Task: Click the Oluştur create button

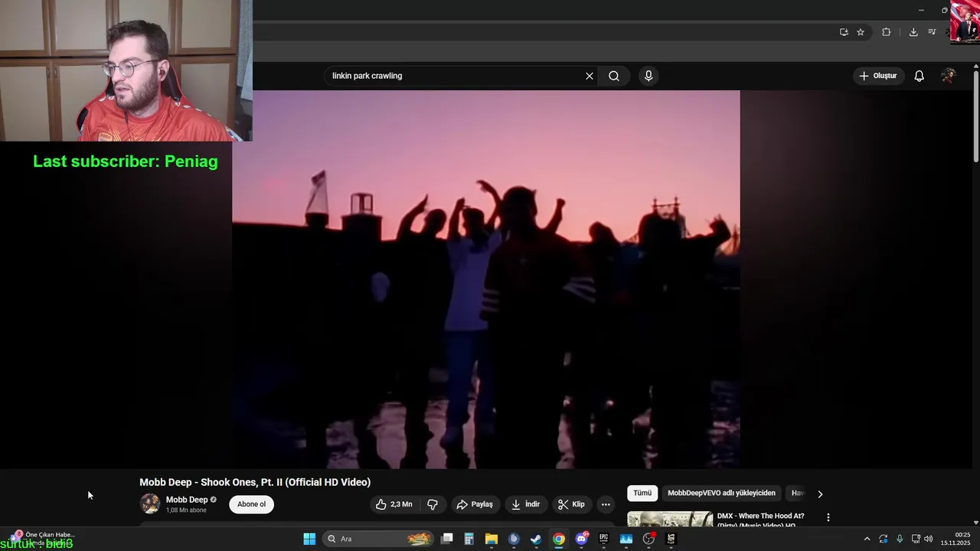Action: tap(878, 76)
